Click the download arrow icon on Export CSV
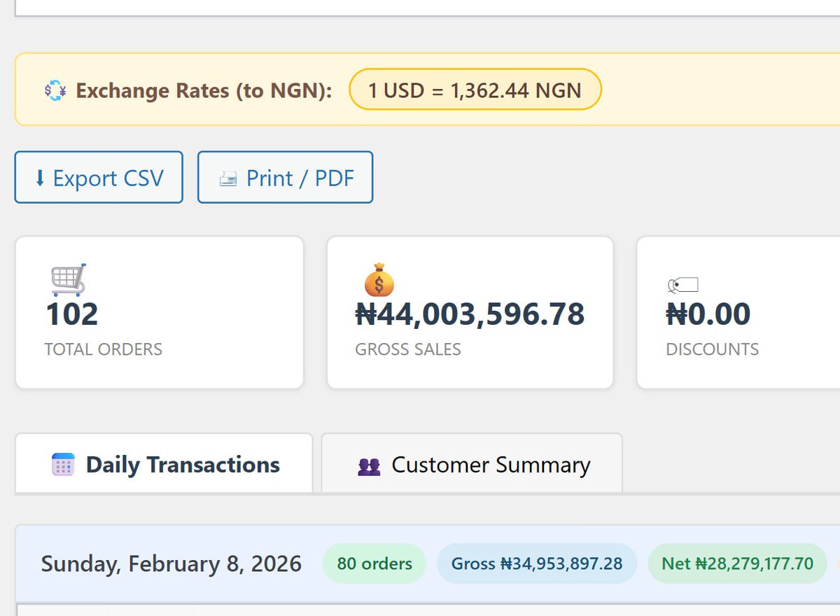This screenshot has width=840, height=616. [x=40, y=178]
